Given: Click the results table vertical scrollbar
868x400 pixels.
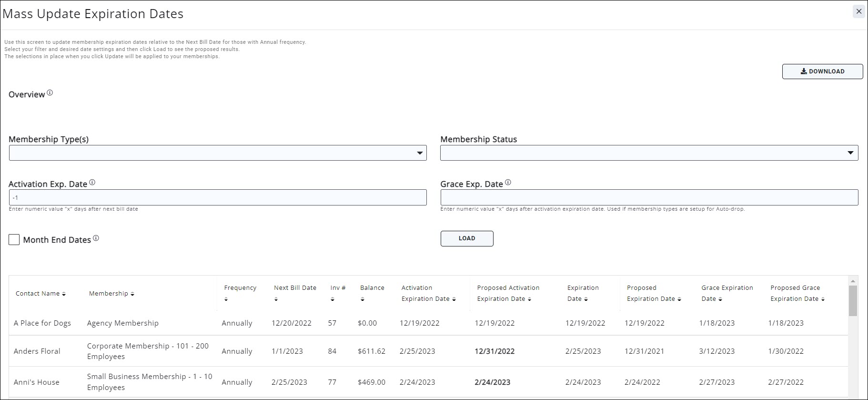Looking at the screenshot, I should click(853, 301).
